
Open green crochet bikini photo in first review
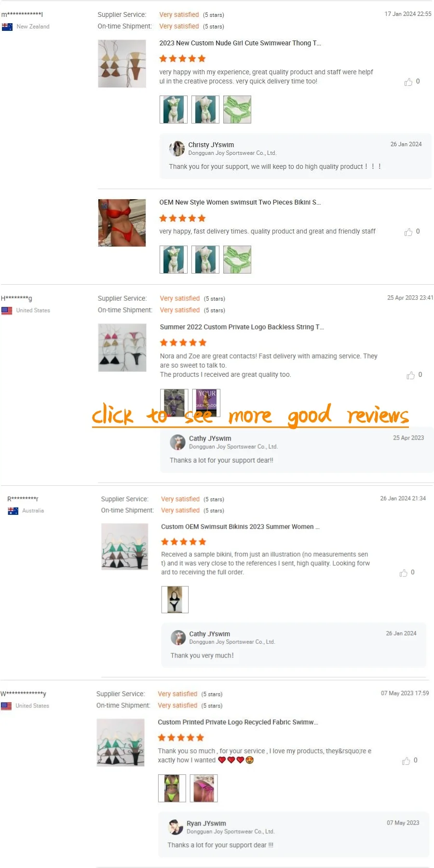click(237, 110)
